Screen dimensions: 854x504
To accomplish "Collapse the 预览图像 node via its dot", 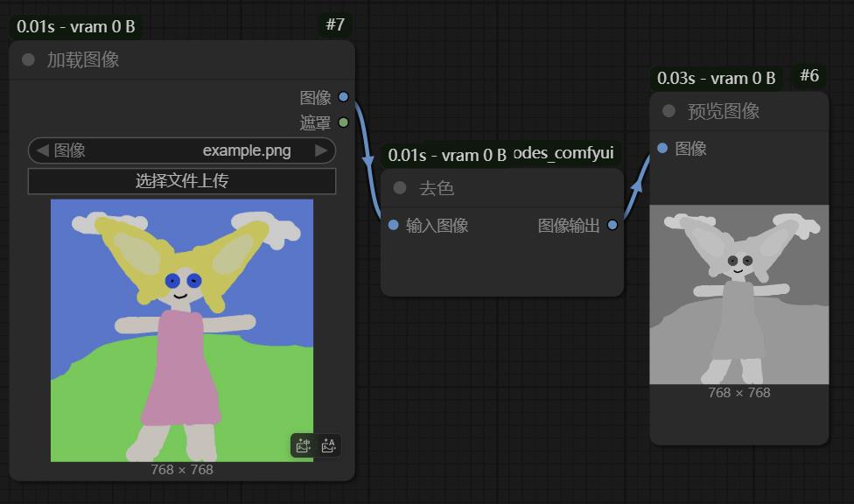I will [x=668, y=110].
